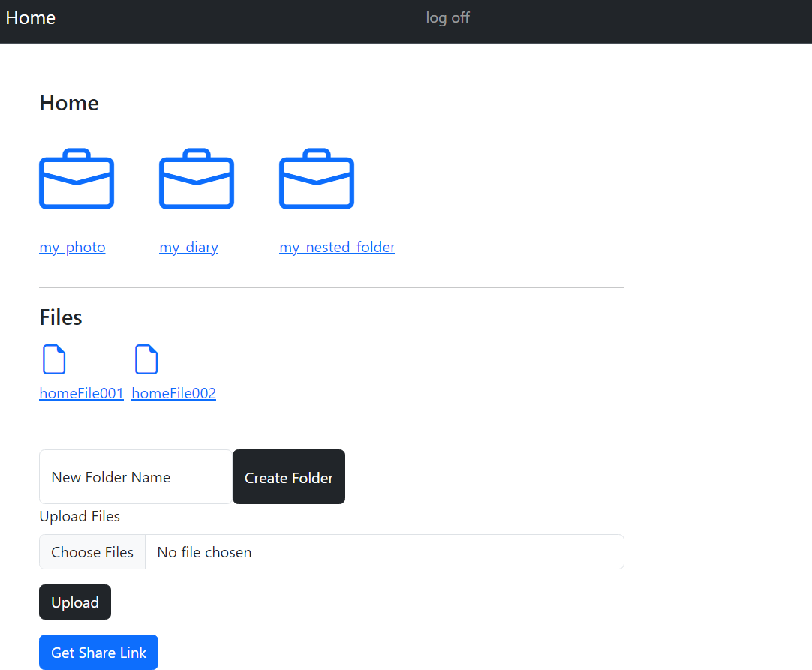Click the homeFile002 document icon
812x670 pixels.
146,359
